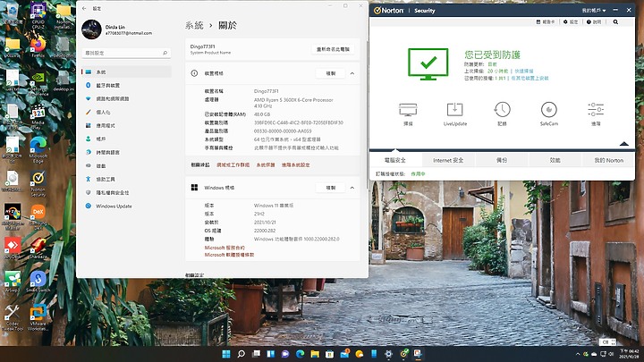The height and width of the screenshot is (362, 644).
Task: Click the Windows Start button
Action: tap(226, 354)
